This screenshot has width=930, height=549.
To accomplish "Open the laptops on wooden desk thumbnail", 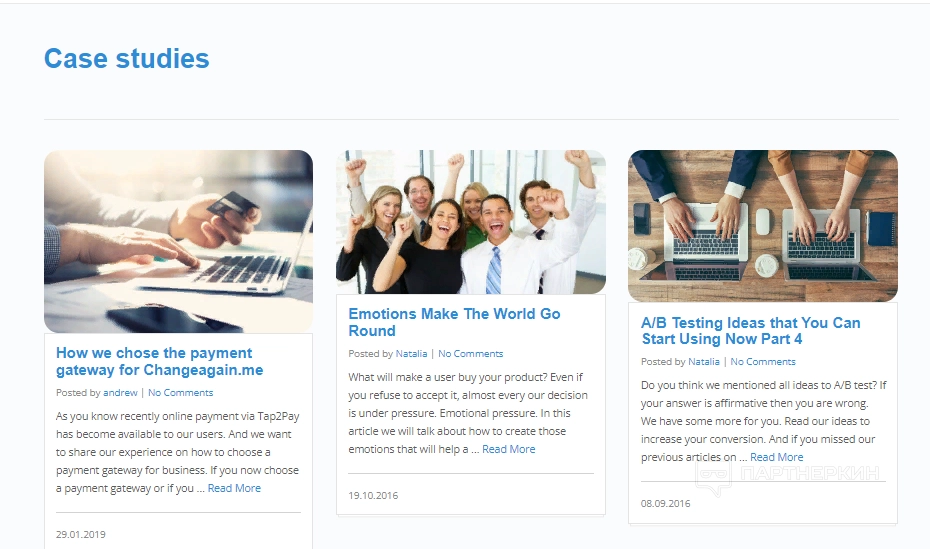I will [763, 226].
